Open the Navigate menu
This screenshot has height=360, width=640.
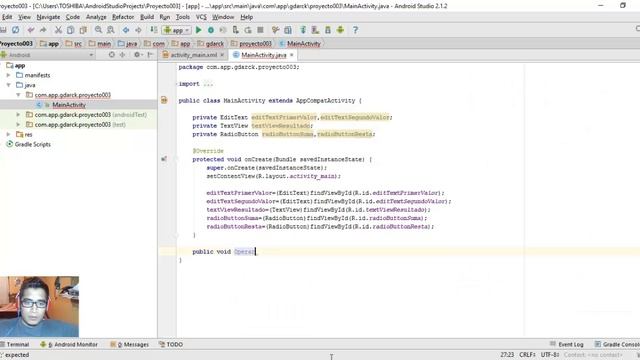pos(48,17)
